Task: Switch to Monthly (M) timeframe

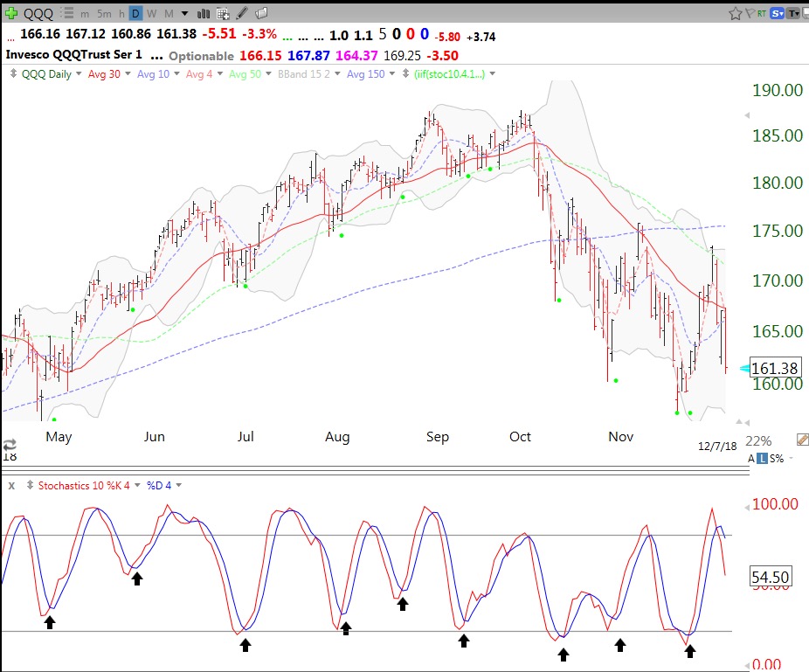Action: [x=169, y=14]
